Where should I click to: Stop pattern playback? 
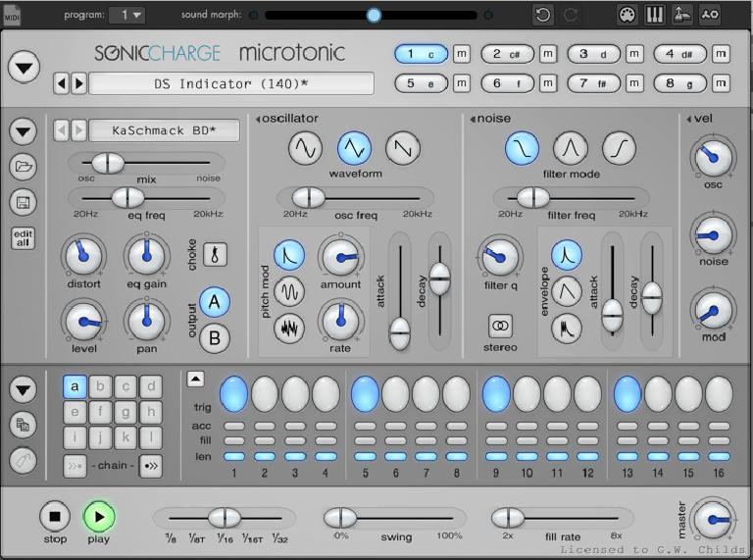click(x=55, y=517)
